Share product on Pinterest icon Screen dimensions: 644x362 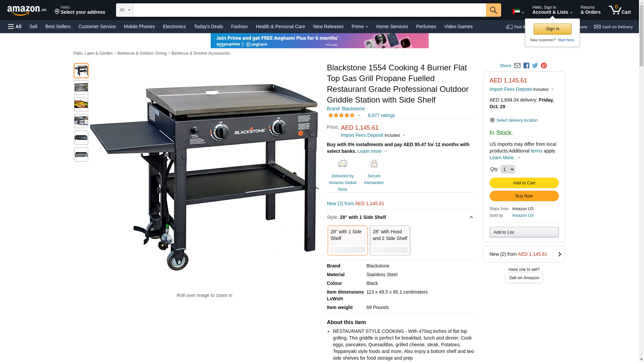tap(544, 66)
